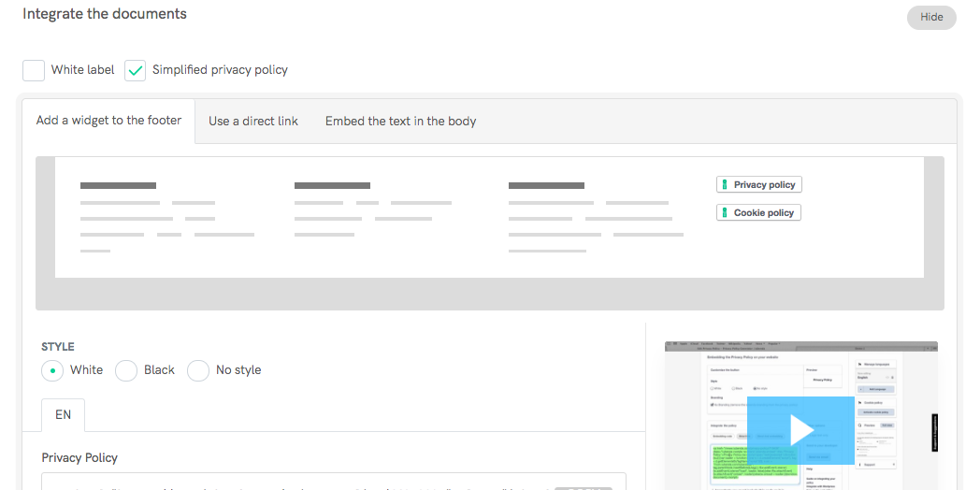This screenshot has width=980, height=490.
Task: Open the EN language tab
Action: (63, 414)
